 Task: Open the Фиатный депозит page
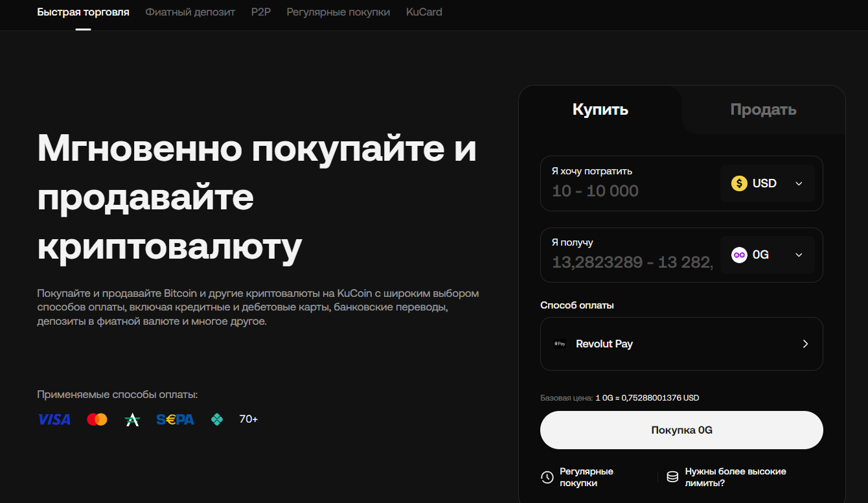[x=190, y=11]
